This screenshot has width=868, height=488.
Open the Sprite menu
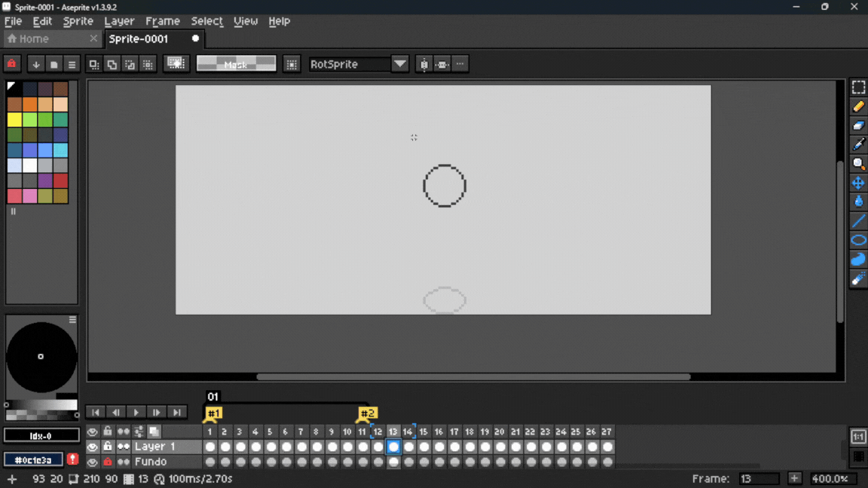click(x=78, y=21)
